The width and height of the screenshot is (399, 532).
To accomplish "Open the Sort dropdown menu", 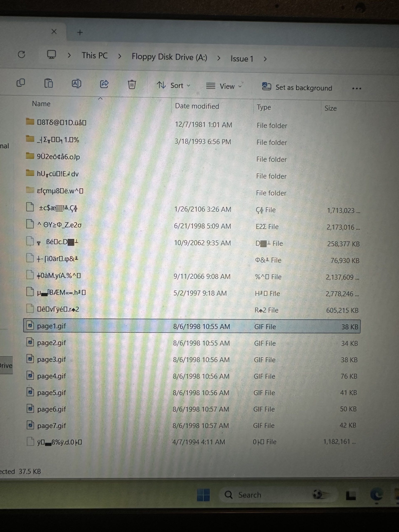I will (x=173, y=85).
